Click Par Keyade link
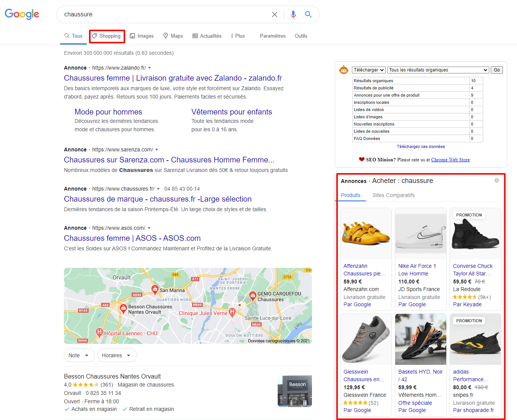This screenshot has width=517, height=420. (467, 304)
